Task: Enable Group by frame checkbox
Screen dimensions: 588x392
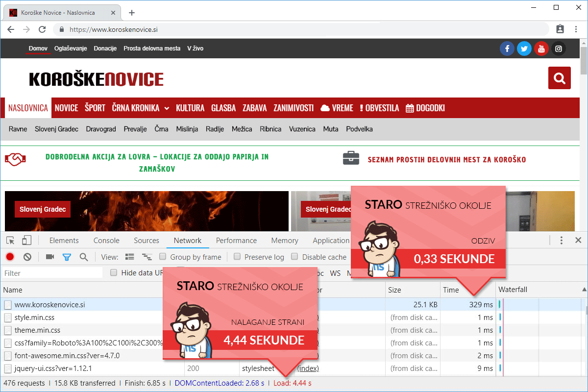Action: pyautogui.click(x=163, y=257)
